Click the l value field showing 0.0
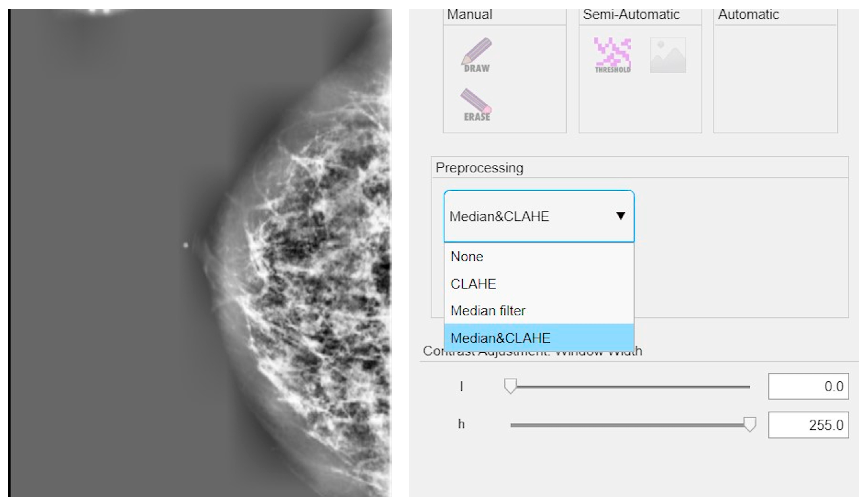This screenshot has height=504, width=867. coord(808,386)
